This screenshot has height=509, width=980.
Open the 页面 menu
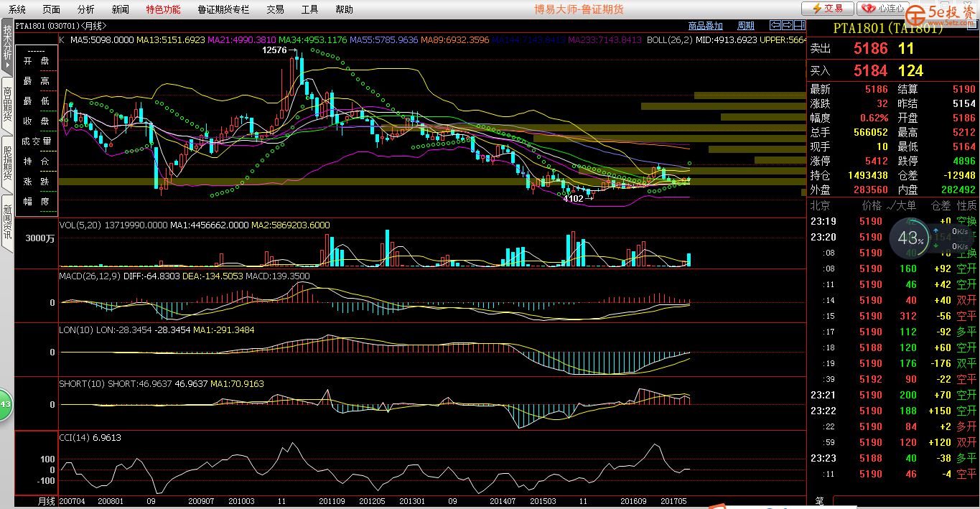(51, 9)
